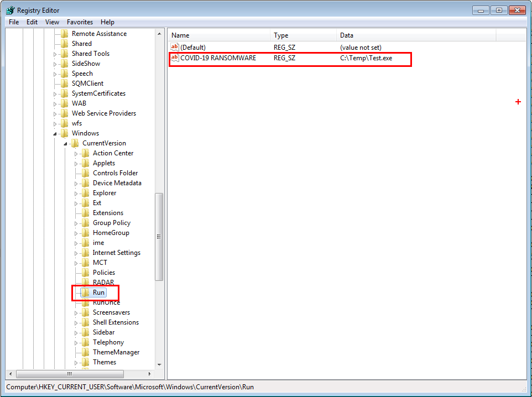Click the Remote Assistance folder icon
Image resolution: width=532 pixels, height=397 pixels.
(65, 34)
